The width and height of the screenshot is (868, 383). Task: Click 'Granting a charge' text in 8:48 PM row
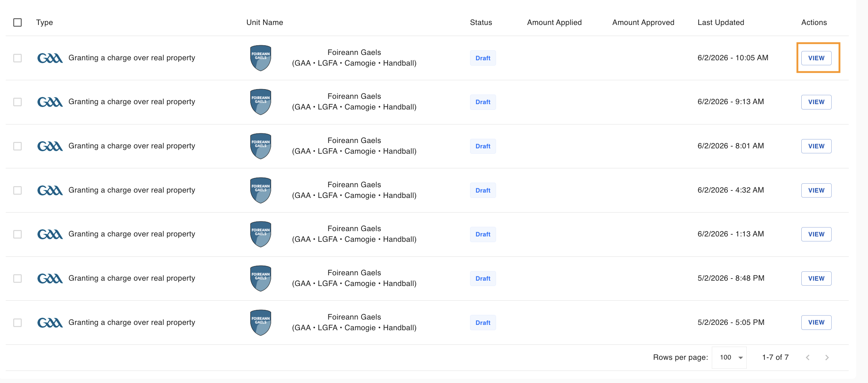[x=132, y=278]
